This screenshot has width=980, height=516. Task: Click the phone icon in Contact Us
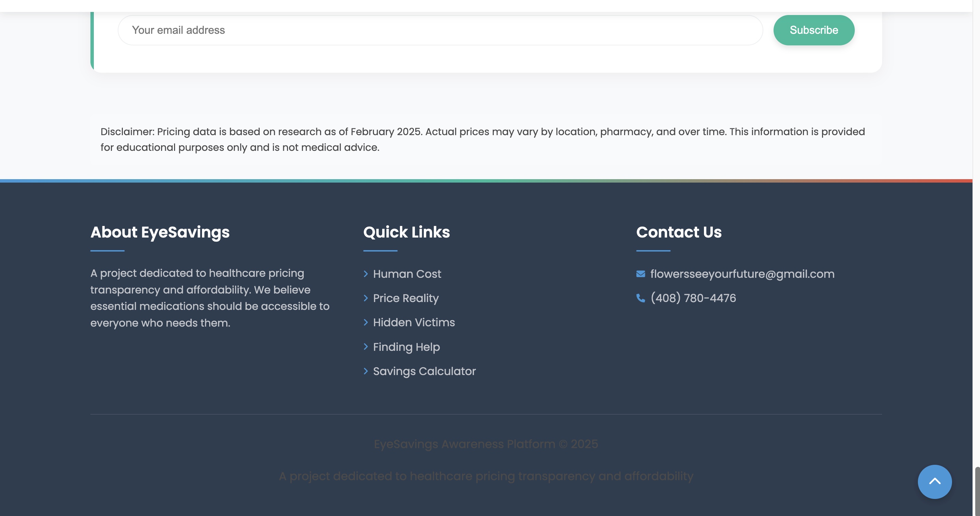click(x=641, y=298)
